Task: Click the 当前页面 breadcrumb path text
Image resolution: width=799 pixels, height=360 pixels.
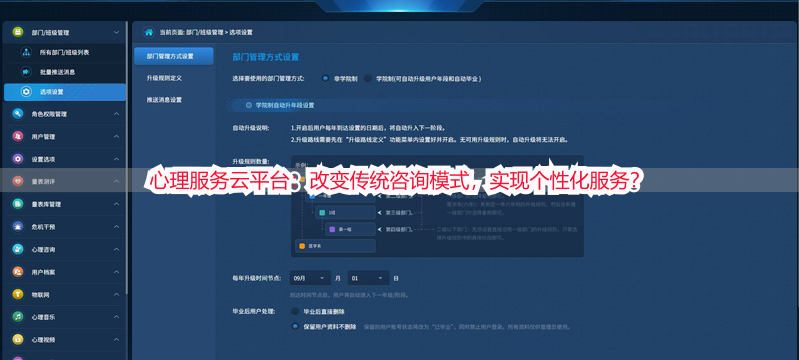Action: click(206, 32)
